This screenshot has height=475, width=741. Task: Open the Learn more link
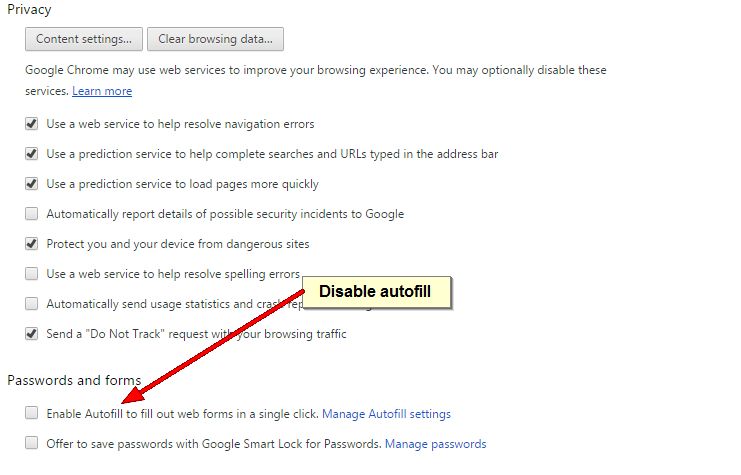[x=102, y=91]
